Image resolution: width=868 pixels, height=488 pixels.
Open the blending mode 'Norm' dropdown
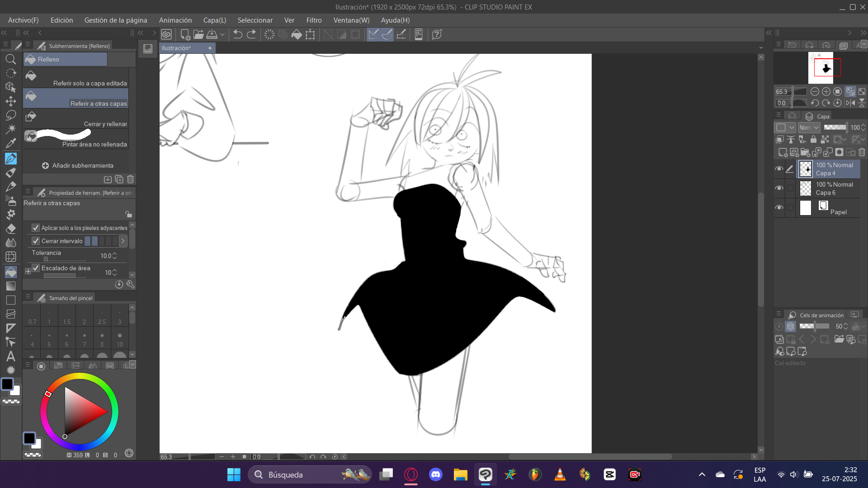coord(809,127)
